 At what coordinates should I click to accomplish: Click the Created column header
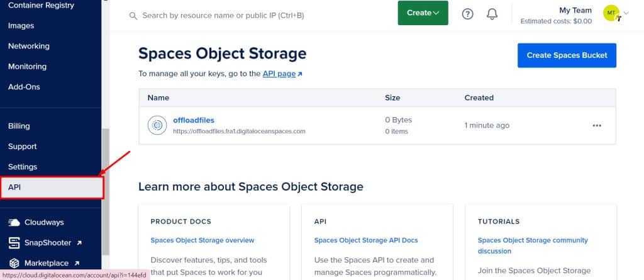point(479,98)
